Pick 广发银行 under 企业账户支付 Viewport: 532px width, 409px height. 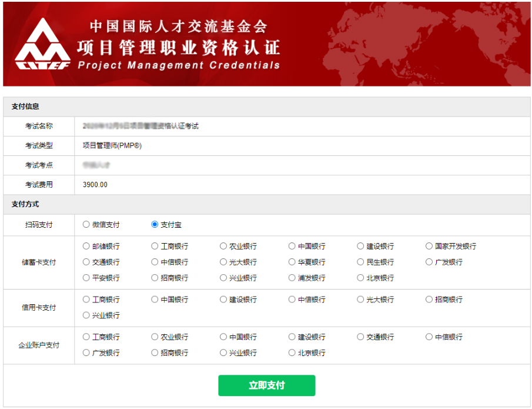[x=86, y=353]
